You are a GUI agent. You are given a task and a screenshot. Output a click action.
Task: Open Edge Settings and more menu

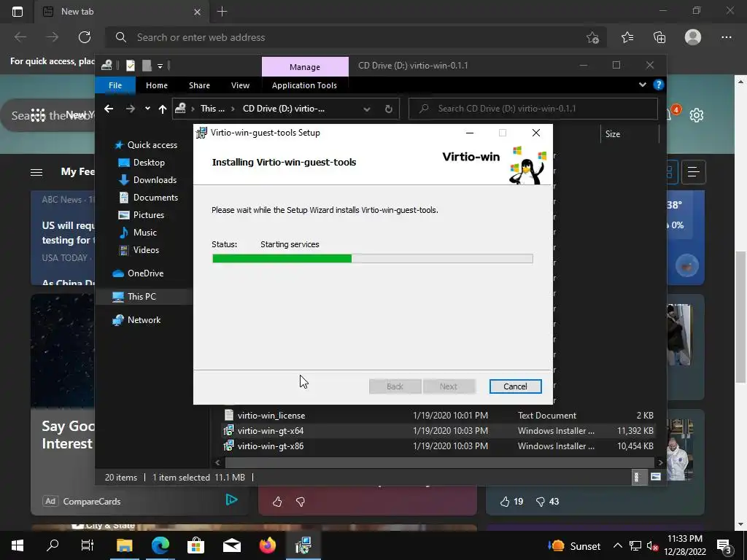coord(726,37)
